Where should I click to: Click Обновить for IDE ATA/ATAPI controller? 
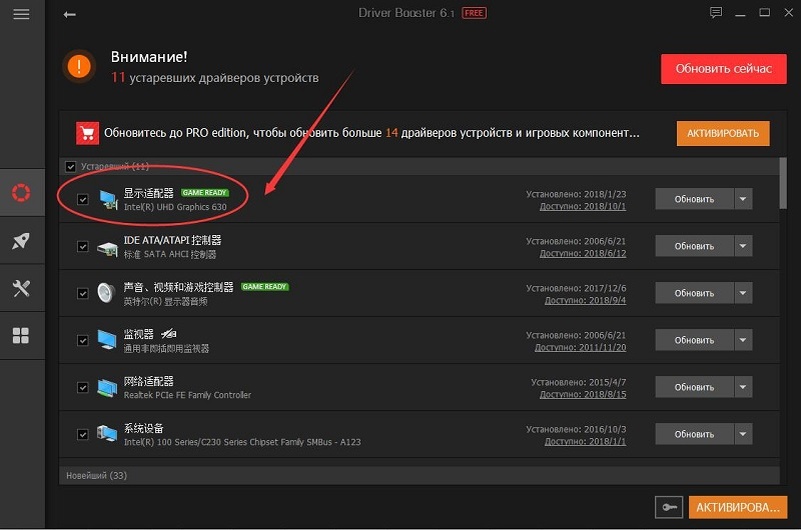point(694,246)
